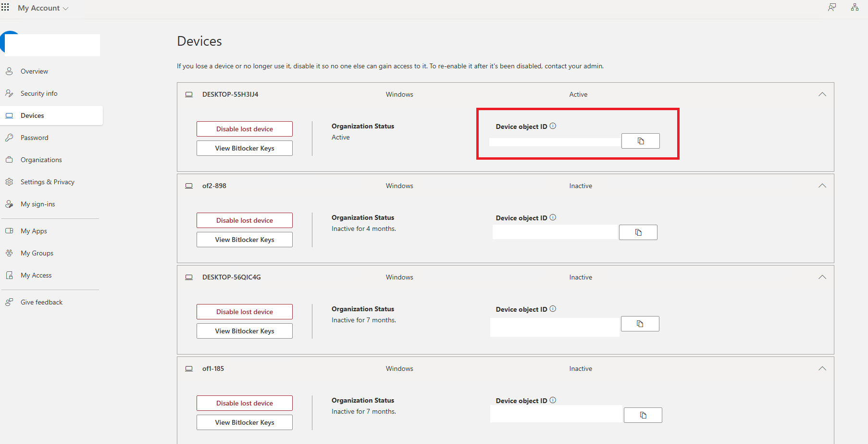View Bitlocker Keys for of2-898

tap(245, 240)
